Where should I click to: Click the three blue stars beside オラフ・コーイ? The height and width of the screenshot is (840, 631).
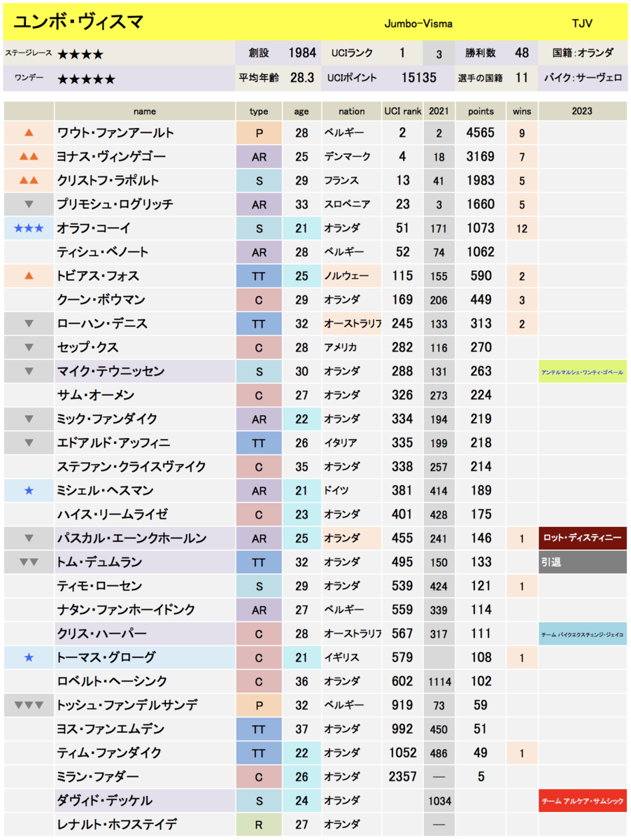(29, 228)
